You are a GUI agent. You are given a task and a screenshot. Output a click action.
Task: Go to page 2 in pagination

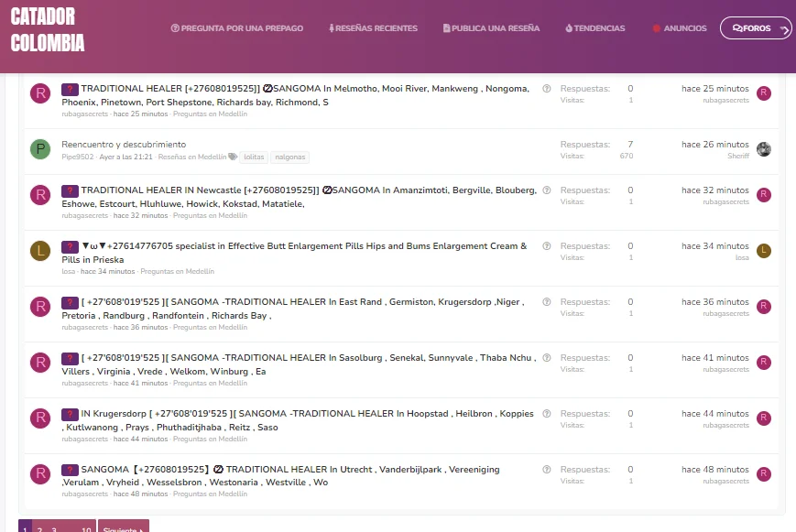pos(39,528)
